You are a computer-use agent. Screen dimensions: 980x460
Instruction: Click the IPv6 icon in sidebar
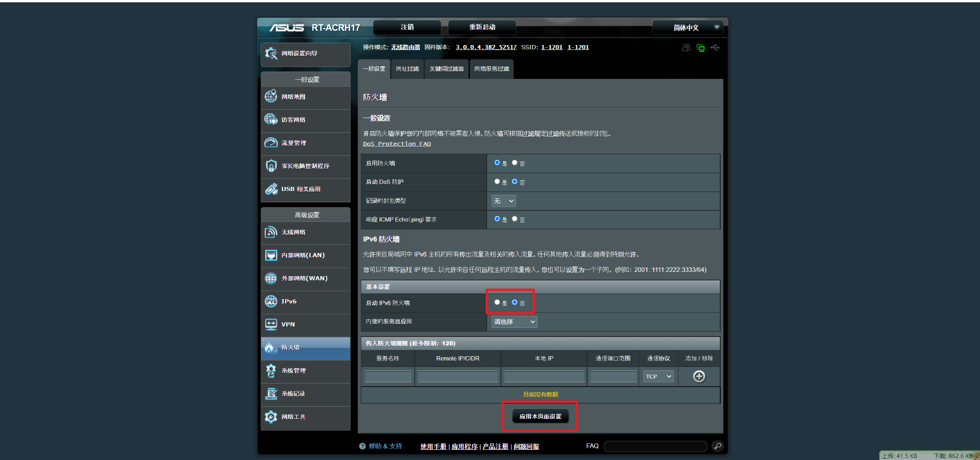(271, 301)
